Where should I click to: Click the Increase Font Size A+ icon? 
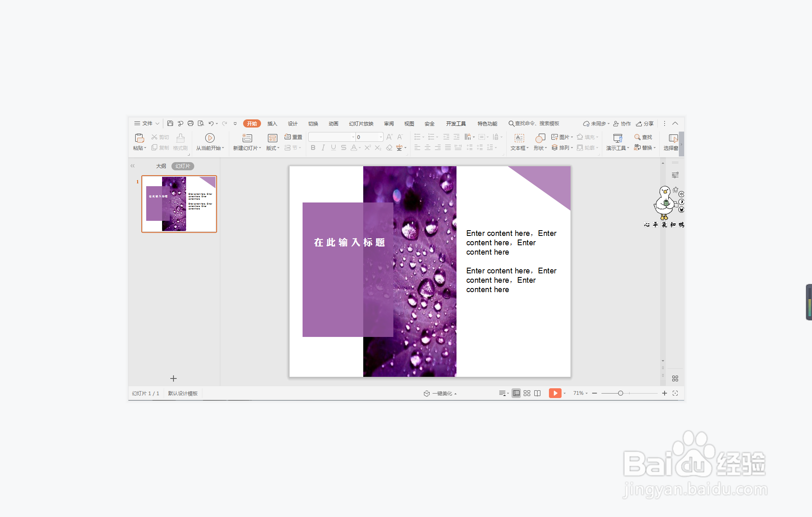[x=389, y=137]
